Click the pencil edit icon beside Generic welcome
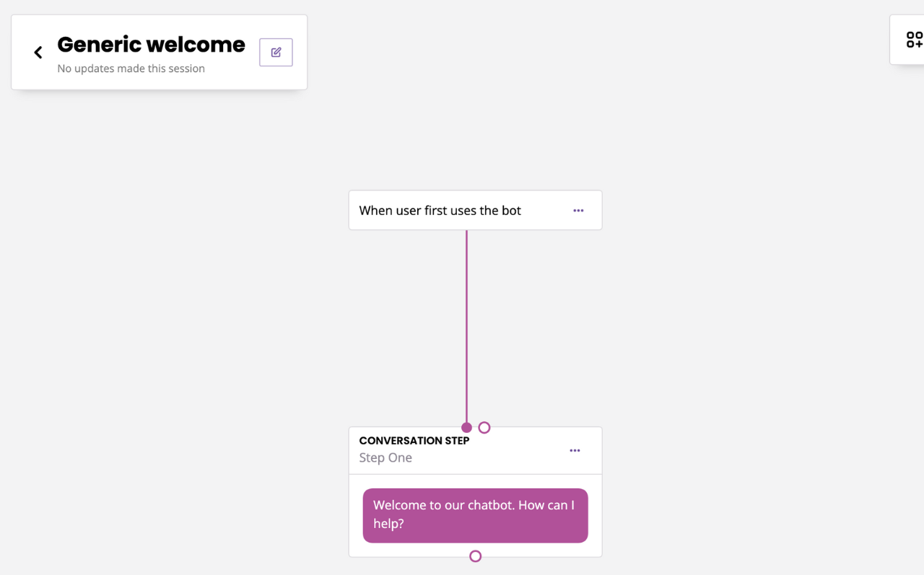Viewport: 924px width, 575px height. [x=276, y=52]
